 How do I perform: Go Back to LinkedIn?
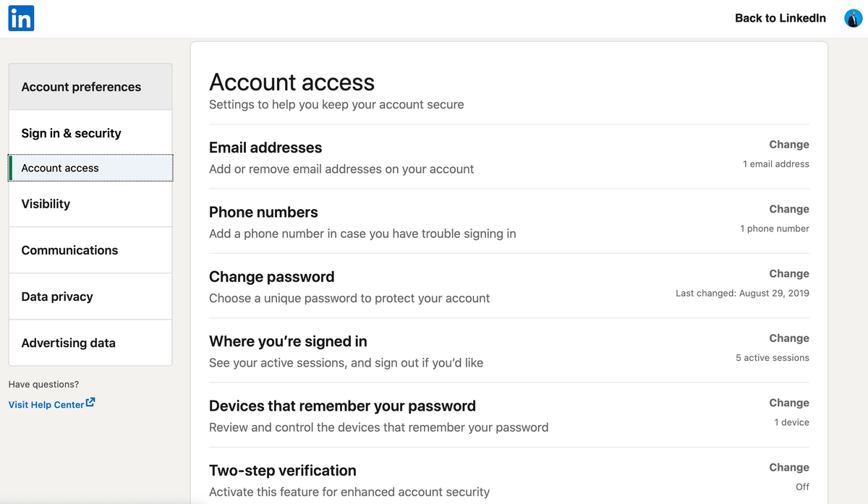[x=780, y=18]
